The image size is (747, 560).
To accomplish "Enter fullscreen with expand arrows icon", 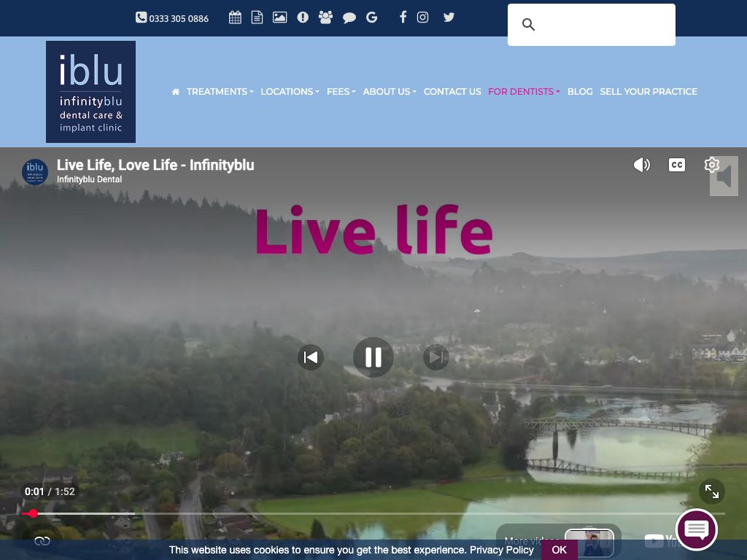I will 712,491.
